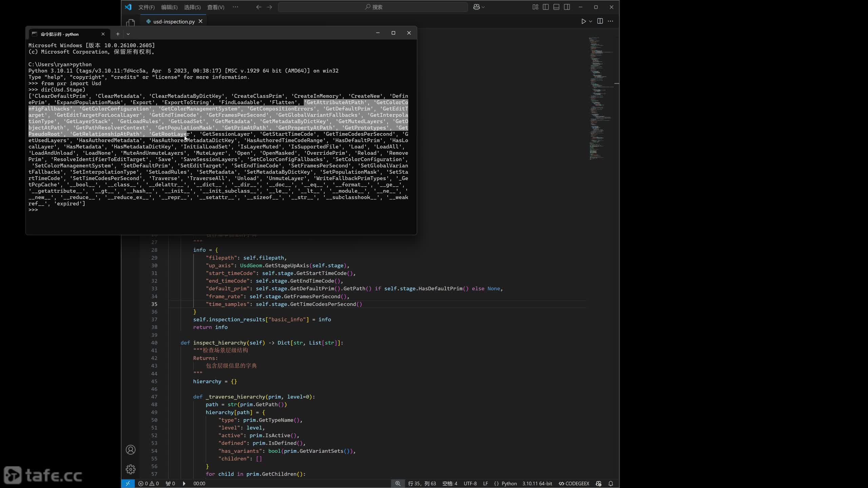868x488 pixels.
Task: Split the editor to the right
Action: (x=600, y=21)
